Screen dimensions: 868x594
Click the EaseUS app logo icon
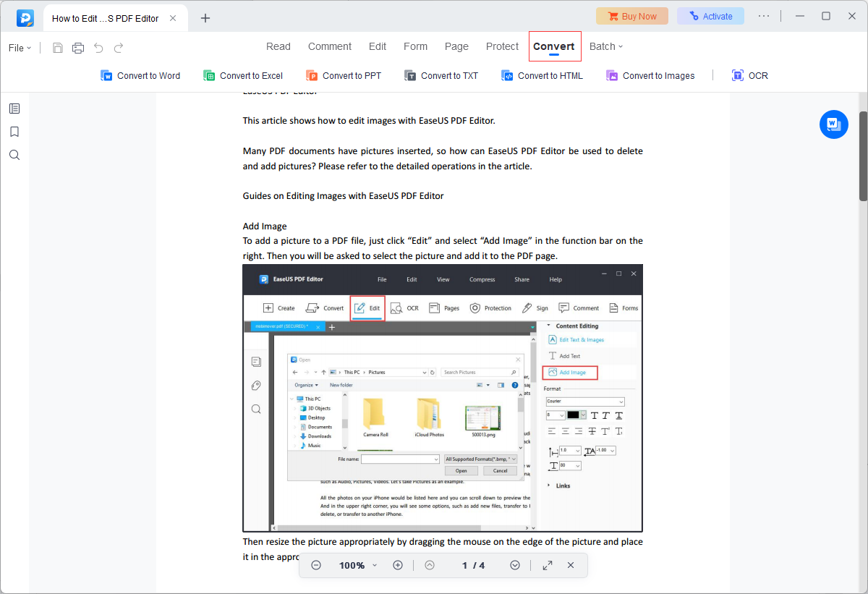25,18
